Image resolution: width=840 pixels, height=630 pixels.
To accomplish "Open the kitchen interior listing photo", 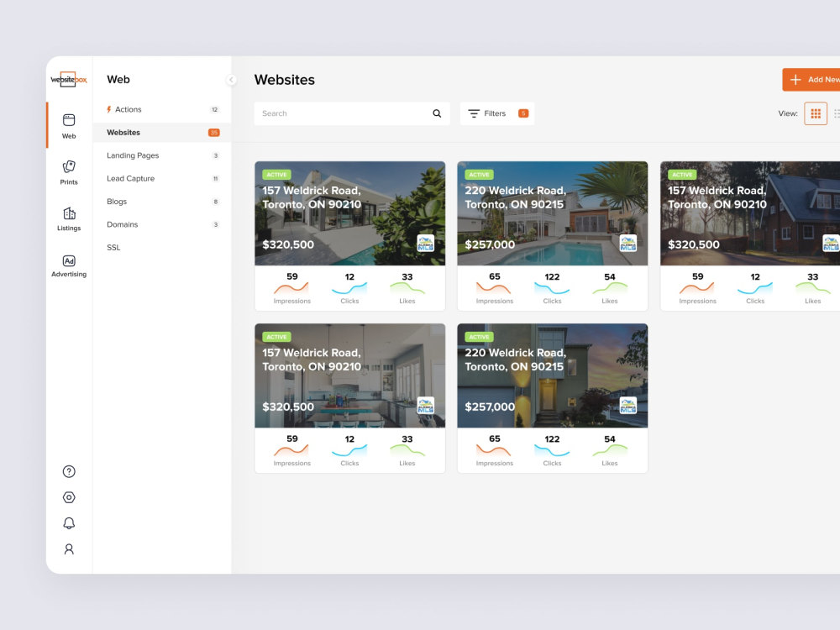I will pyautogui.click(x=349, y=375).
